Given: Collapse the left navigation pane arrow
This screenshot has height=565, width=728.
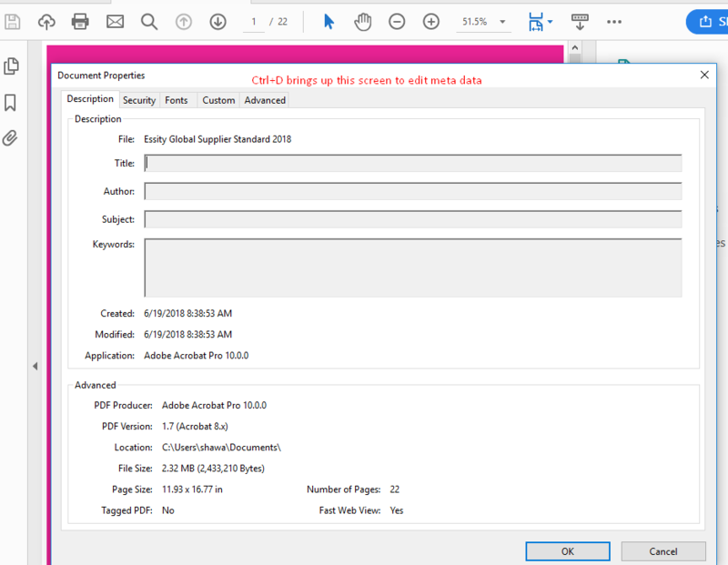Looking at the screenshot, I should coord(35,366).
